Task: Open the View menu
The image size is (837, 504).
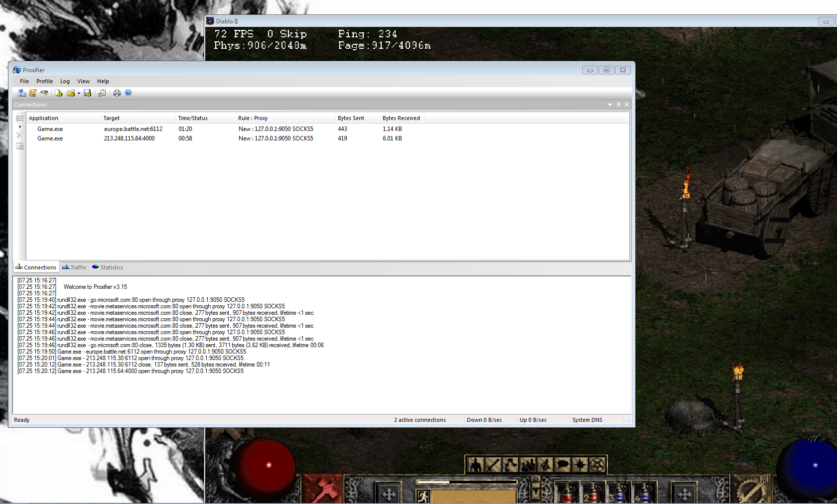Action: coord(83,81)
